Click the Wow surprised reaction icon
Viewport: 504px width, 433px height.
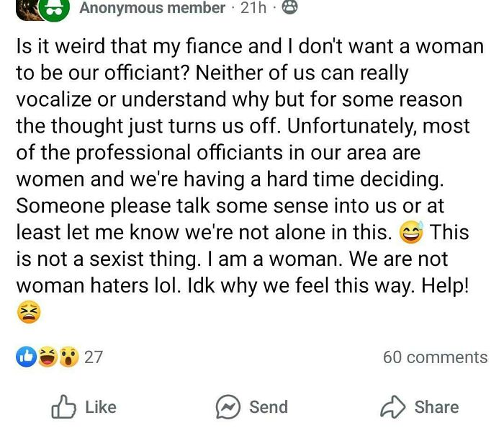[68, 357]
